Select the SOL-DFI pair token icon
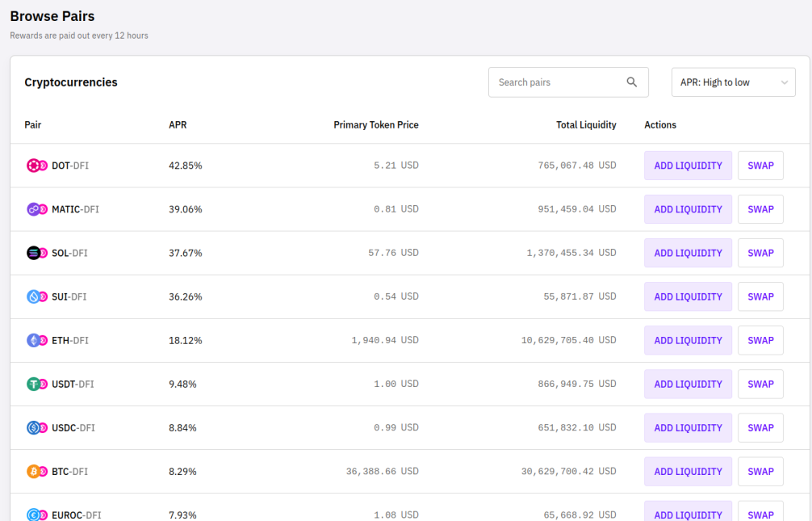The width and height of the screenshot is (812, 521). point(37,253)
